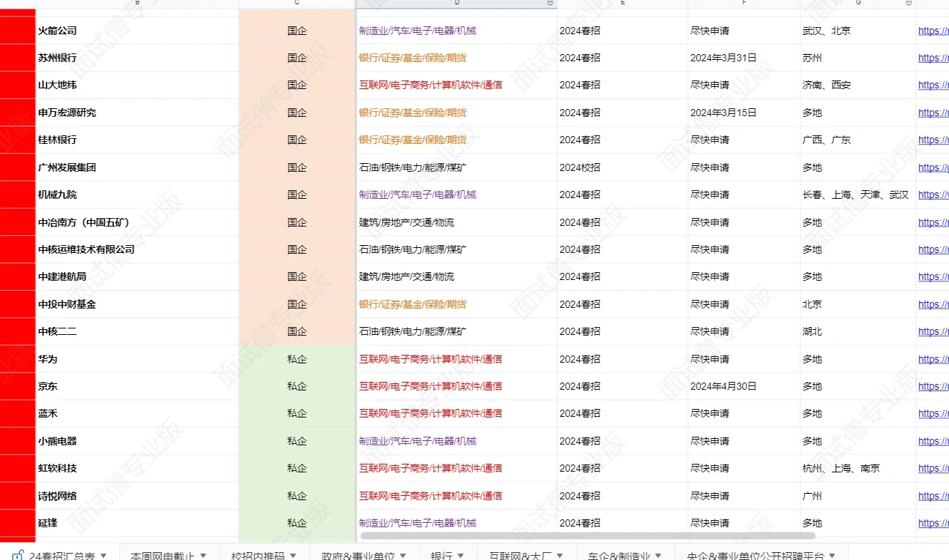Viewport: 949px width, 560px height.
Task: Open the dropdown arrow of 互联网&大厂 tab
Action: click(559, 555)
